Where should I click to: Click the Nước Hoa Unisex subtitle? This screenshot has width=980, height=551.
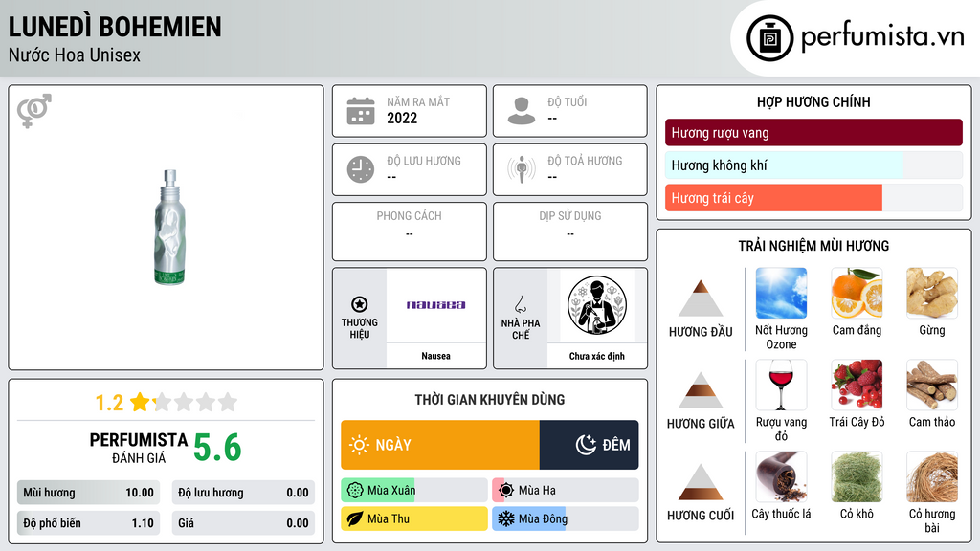75,55
